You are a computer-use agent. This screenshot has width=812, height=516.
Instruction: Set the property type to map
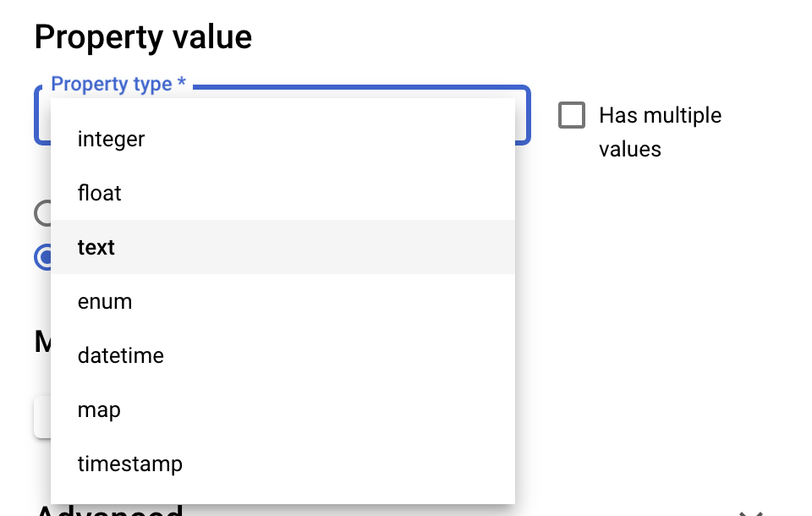(99, 409)
